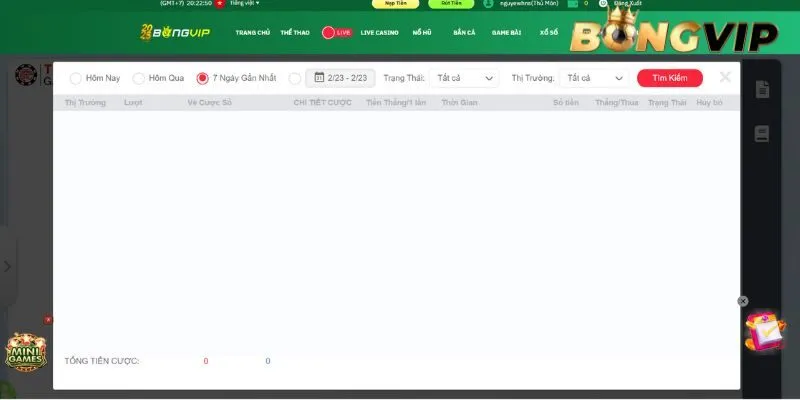The width and height of the screenshot is (800, 400).
Task: Click the Hủy bỏ column header
Action: click(x=710, y=103)
